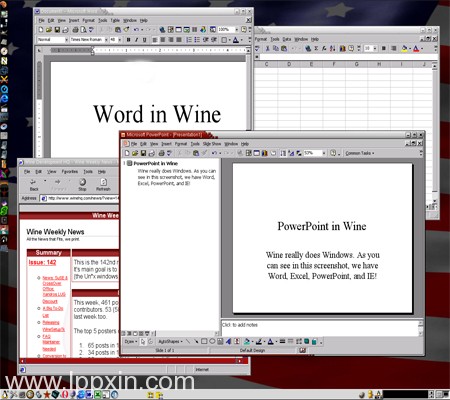Click the Chart Wizard icon in Excel
Viewport: 450px width, 400px height.
click(x=343, y=48)
